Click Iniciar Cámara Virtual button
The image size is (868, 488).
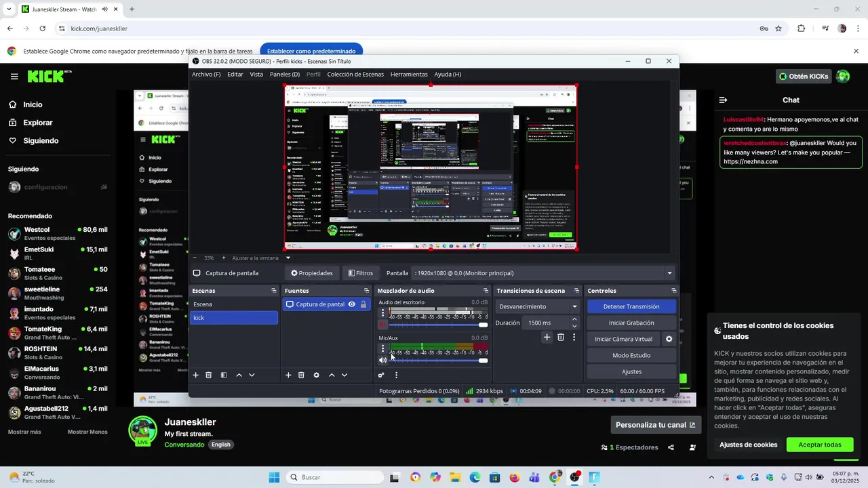624,339
